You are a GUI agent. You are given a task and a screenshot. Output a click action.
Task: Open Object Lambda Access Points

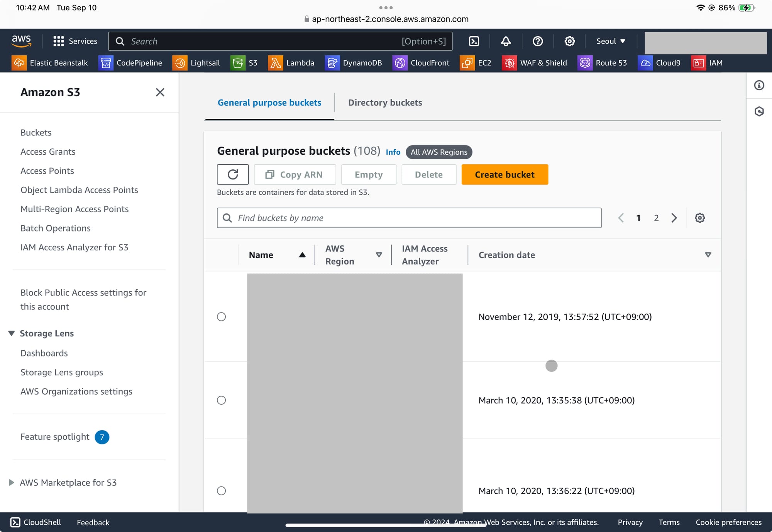(79, 190)
